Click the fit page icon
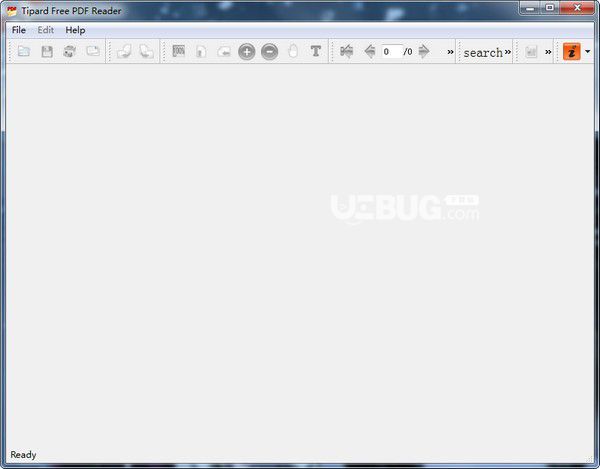600x469 pixels. 201,51
